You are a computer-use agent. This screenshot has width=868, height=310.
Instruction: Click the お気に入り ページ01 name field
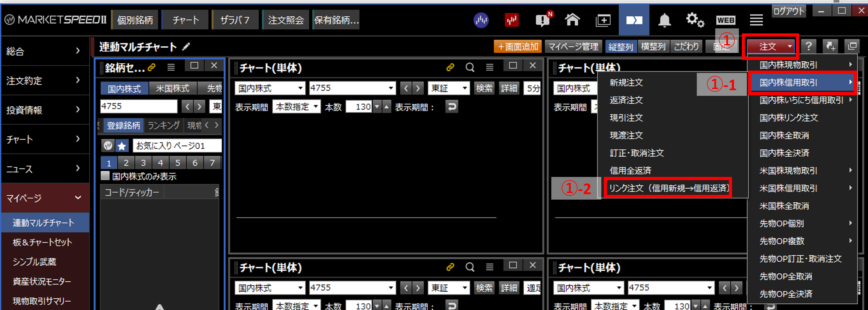pyautogui.click(x=177, y=146)
